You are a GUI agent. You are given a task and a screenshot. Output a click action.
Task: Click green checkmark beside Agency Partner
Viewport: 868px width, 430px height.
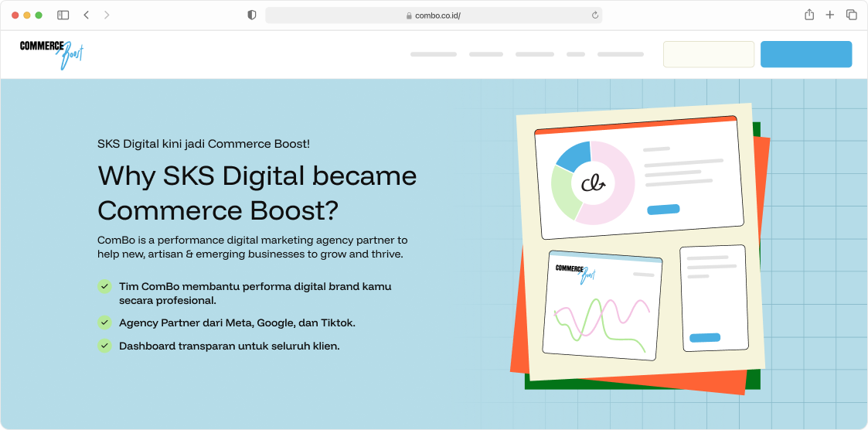pyautogui.click(x=104, y=322)
